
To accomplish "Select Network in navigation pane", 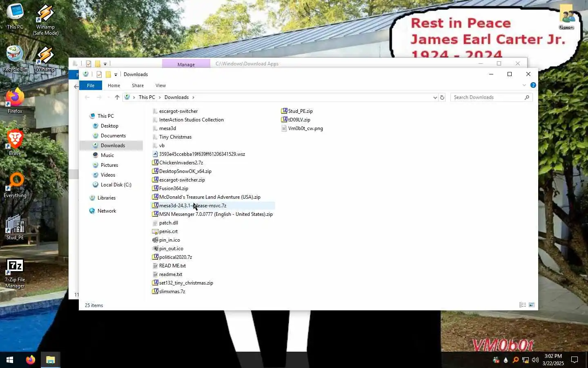I will (107, 211).
